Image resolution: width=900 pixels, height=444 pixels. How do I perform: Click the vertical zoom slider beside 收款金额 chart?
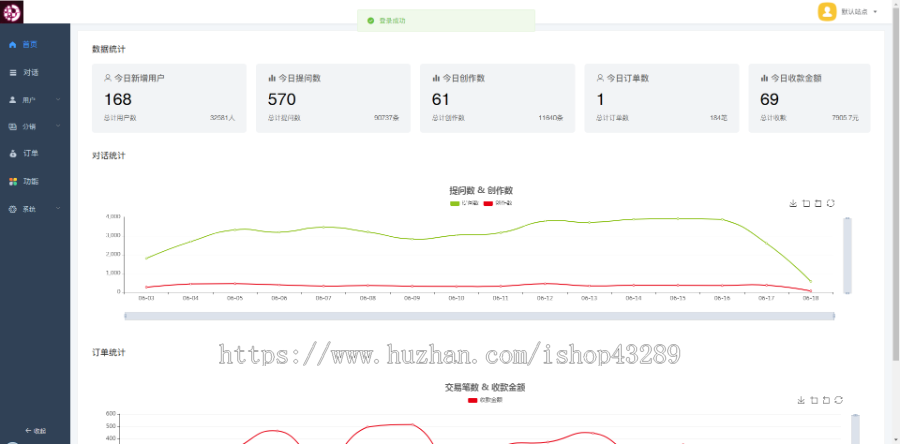point(855,429)
